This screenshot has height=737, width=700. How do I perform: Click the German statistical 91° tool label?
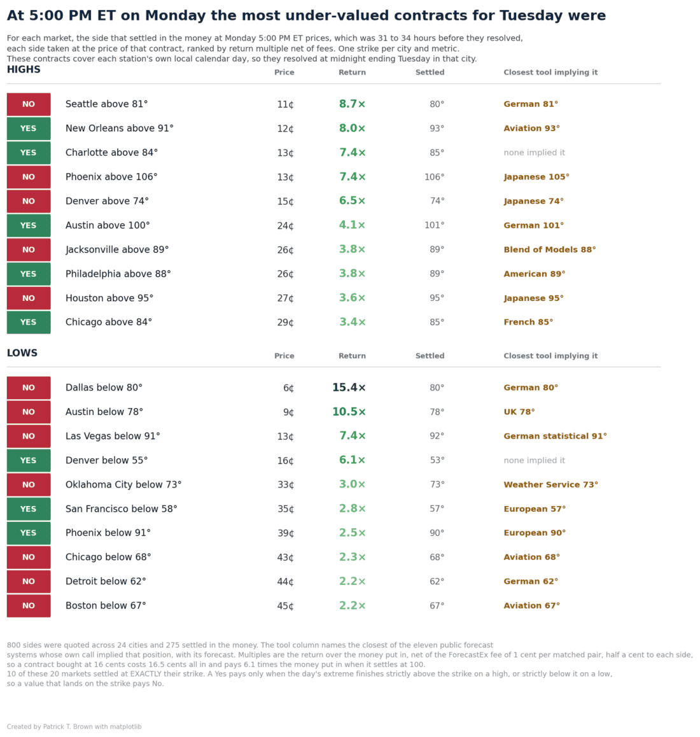coord(555,436)
